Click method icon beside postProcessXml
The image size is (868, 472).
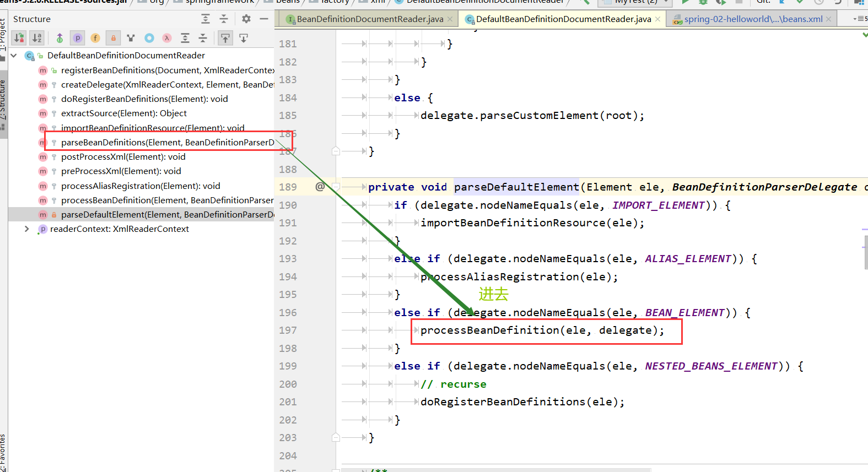[43, 157]
